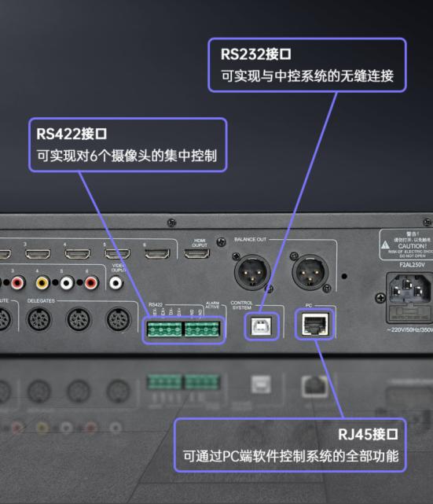
Task: Click the warning triangle on caution label
Action: click(385, 245)
